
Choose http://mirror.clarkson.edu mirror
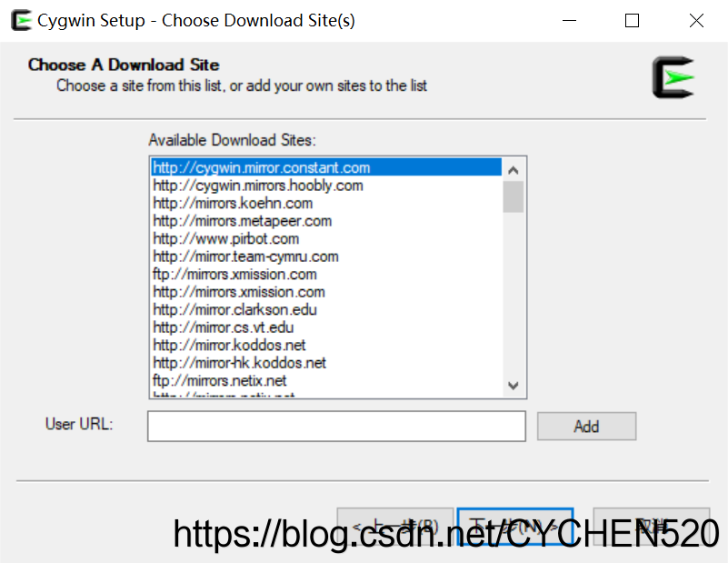coord(326,309)
